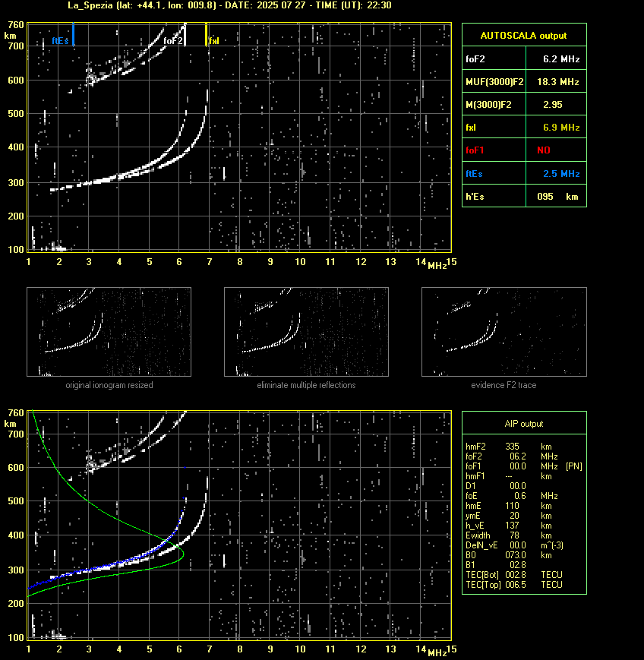The image size is (644, 660).
Task: Click the blue ftEs marker label
Action: coord(60,41)
